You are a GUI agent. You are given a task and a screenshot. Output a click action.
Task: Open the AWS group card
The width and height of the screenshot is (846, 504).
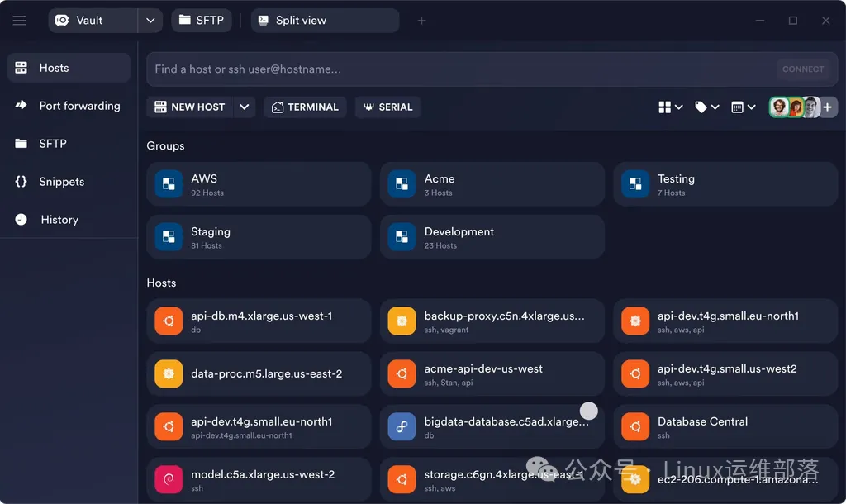[259, 184]
